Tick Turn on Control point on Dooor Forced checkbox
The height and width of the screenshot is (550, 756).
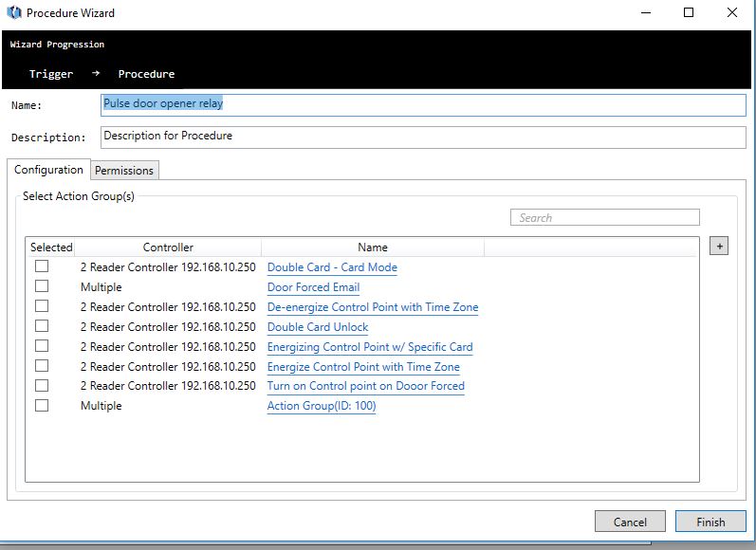[x=42, y=386]
